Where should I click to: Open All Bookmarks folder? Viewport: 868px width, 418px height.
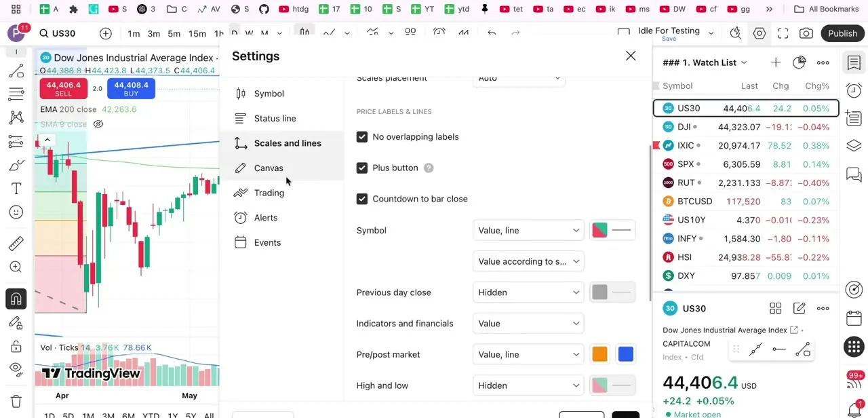pos(826,9)
